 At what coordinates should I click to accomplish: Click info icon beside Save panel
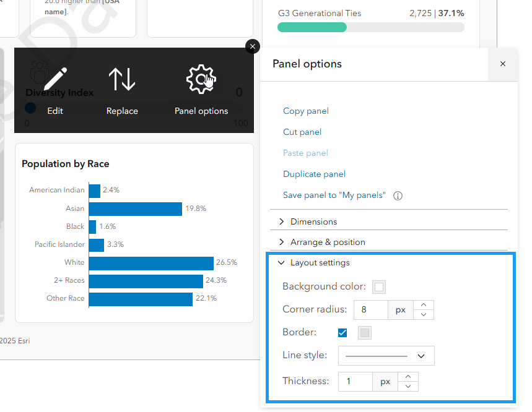click(x=398, y=196)
